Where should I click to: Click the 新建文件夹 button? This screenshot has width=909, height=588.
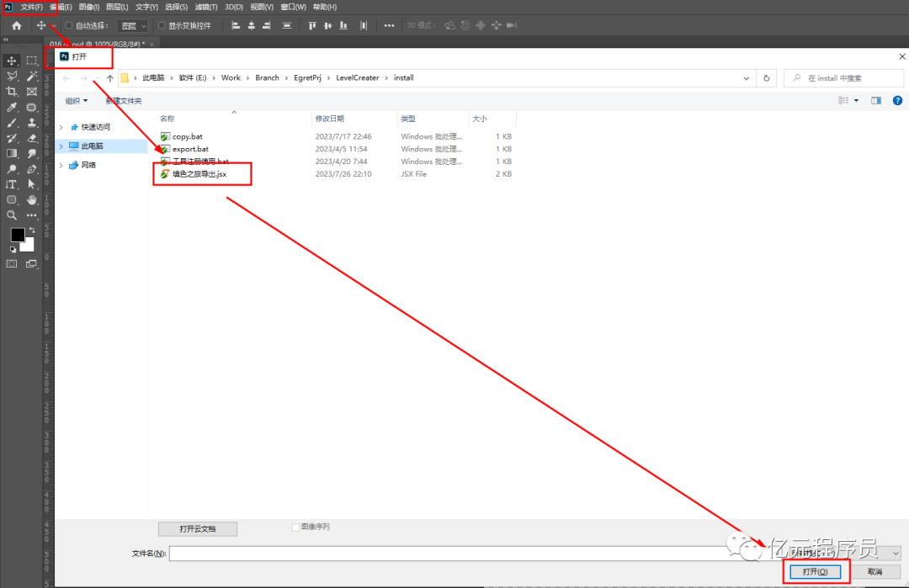coord(124,101)
